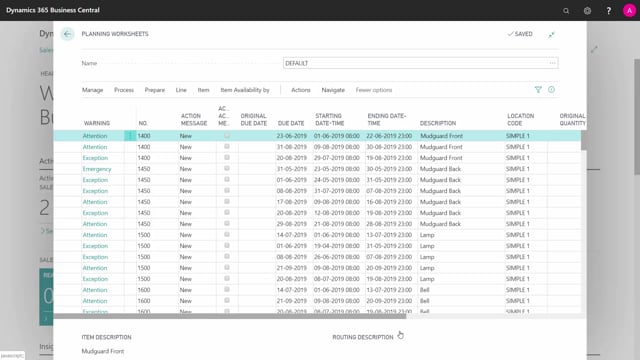Select New action message for Emergency row

tap(186, 169)
